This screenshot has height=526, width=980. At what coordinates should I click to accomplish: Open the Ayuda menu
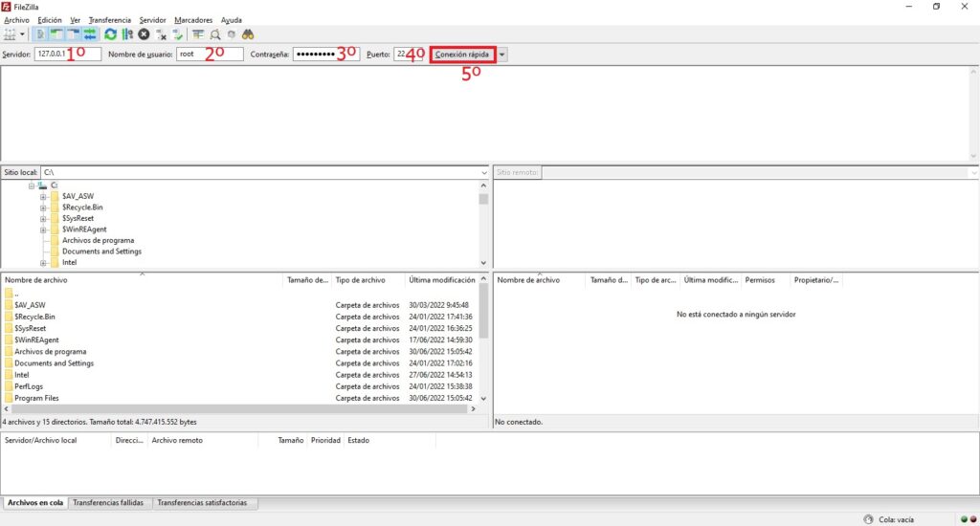tap(232, 20)
